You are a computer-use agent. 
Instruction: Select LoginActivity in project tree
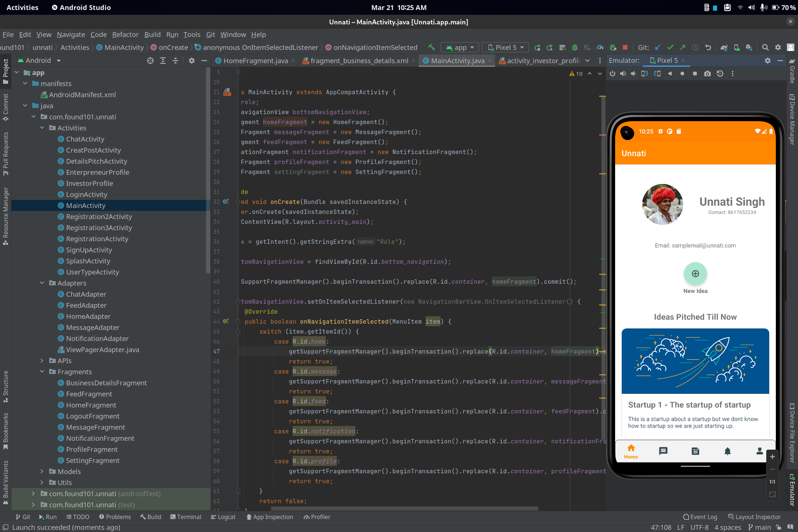point(86,194)
